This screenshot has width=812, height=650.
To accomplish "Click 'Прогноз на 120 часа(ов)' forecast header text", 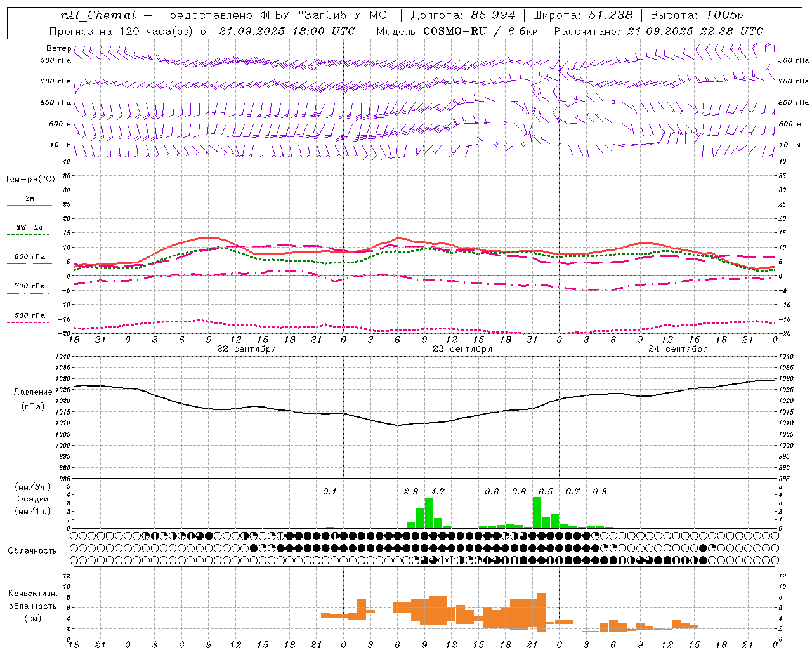I will coord(122,31).
